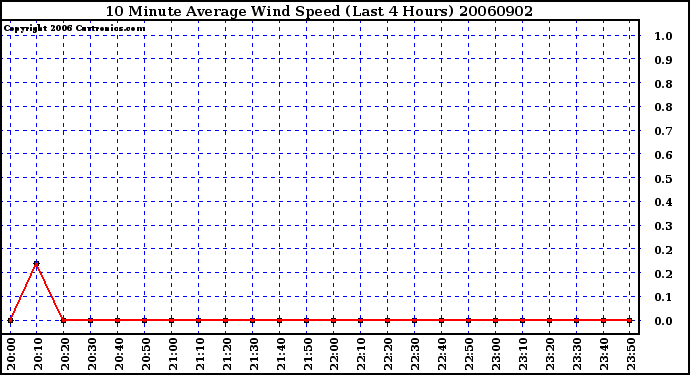The image size is (690, 375).
Task: Click the 20:10 time axis label
Action: (37, 354)
